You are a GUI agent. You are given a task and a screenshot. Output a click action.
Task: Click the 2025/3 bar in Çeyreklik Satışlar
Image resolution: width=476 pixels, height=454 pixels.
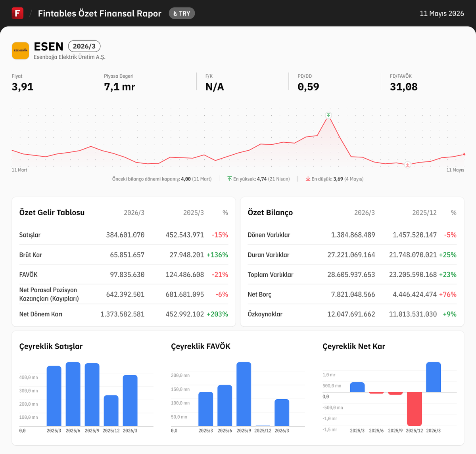[54, 396]
